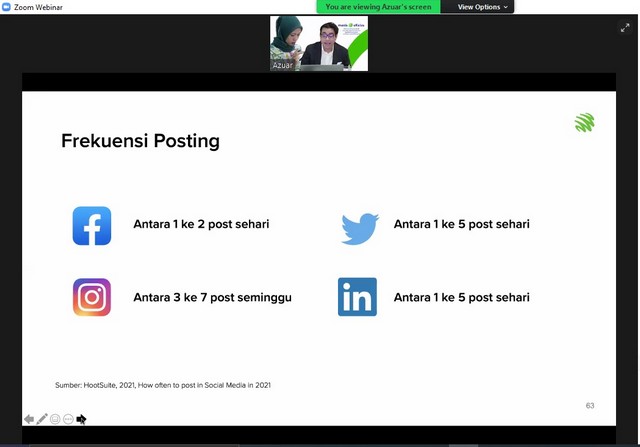Click 'Antara 3 ke 7 post seminggu' text
The width and height of the screenshot is (640, 447).
[x=212, y=297]
